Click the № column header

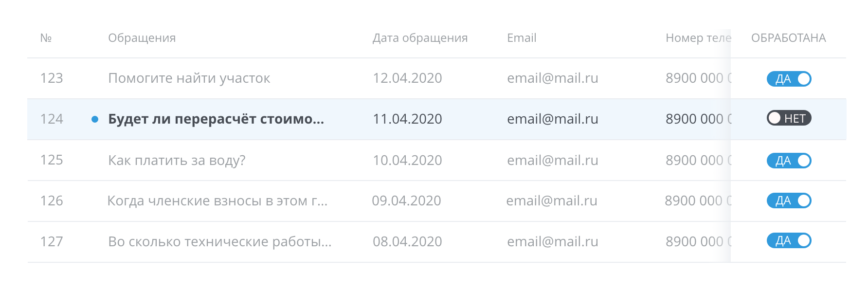pyautogui.click(x=46, y=38)
